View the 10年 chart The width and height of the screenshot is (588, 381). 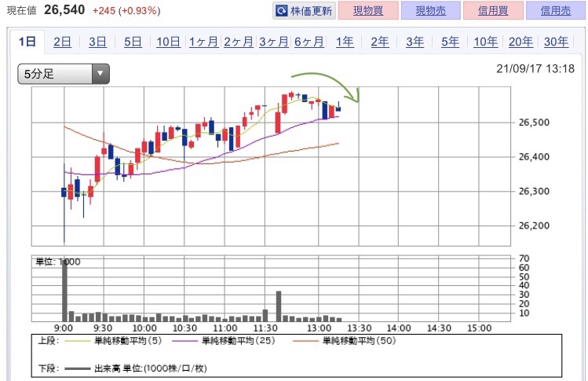pos(486,42)
